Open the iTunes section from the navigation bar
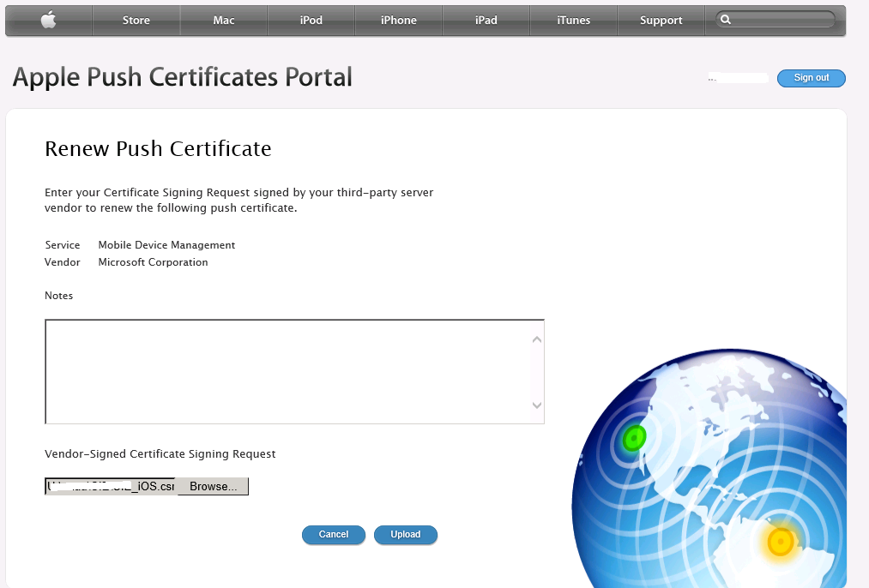The height and width of the screenshot is (588, 869). point(573,20)
